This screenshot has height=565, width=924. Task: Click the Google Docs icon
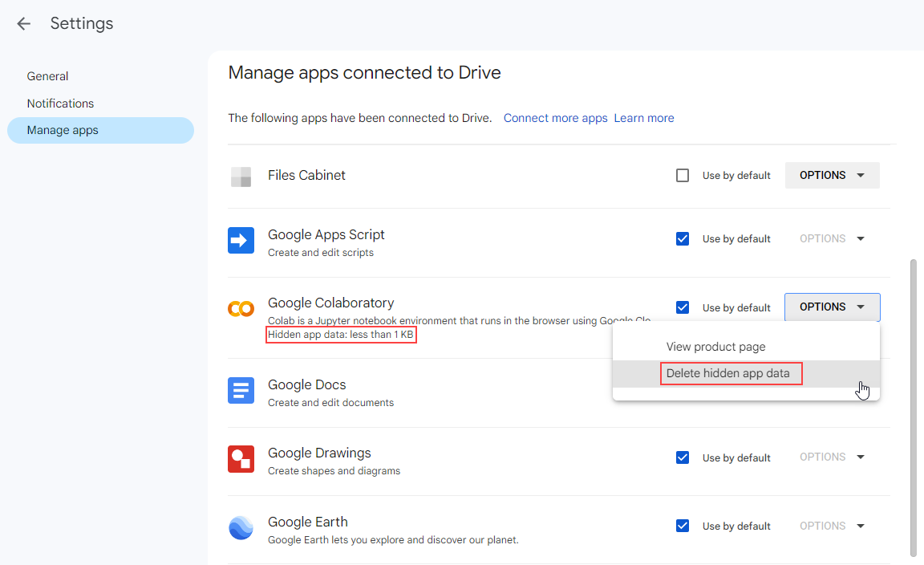pos(241,390)
